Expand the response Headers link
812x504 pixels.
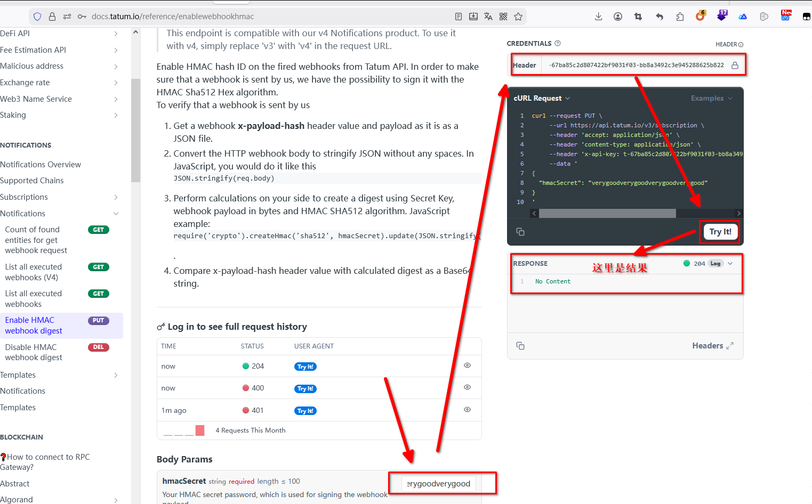[712, 346]
